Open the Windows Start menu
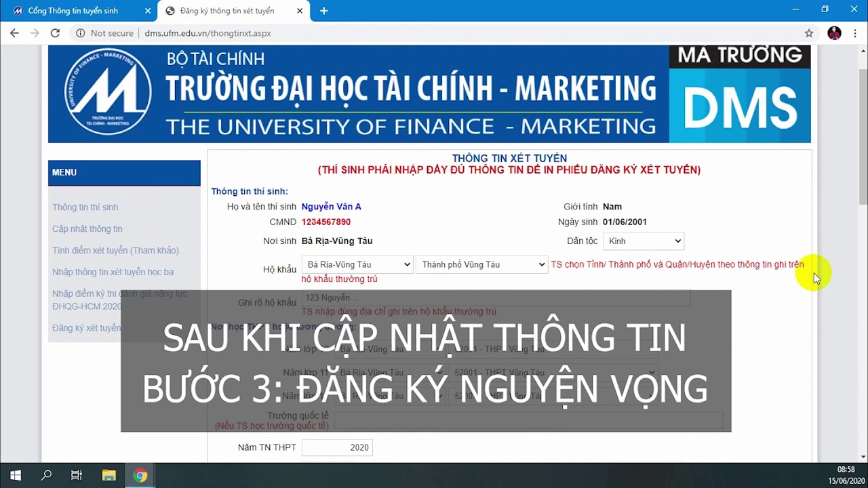The width and height of the screenshot is (868, 488). (16, 475)
